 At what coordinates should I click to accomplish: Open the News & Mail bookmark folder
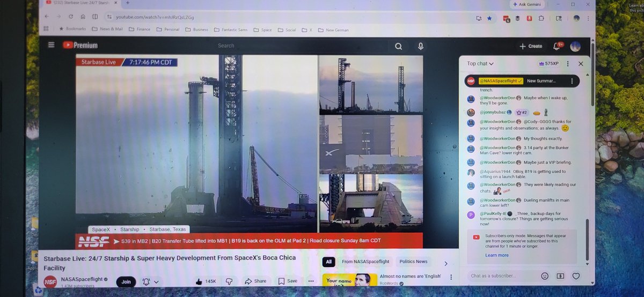107,29
